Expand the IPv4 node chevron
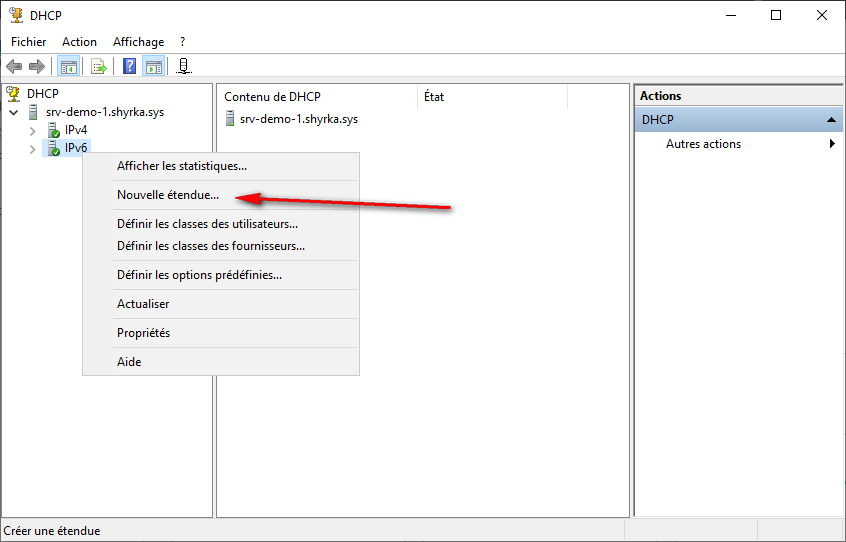The height and width of the screenshot is (542, 846). pos(32,130)
